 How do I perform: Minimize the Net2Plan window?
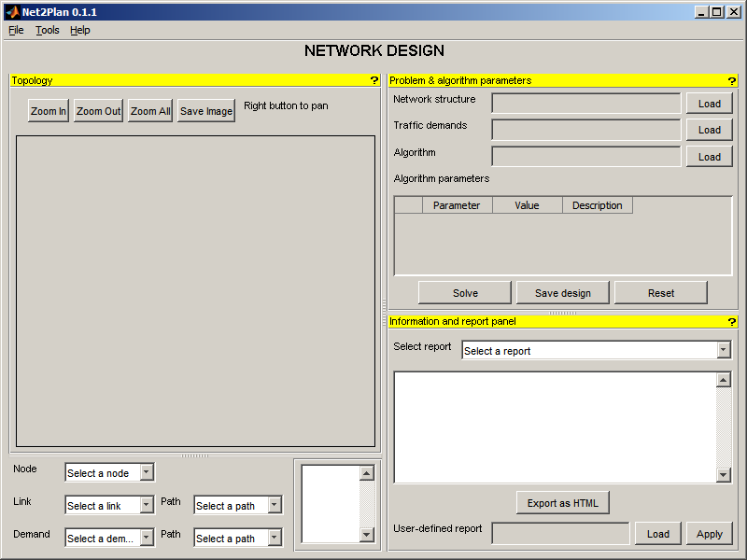700,12
